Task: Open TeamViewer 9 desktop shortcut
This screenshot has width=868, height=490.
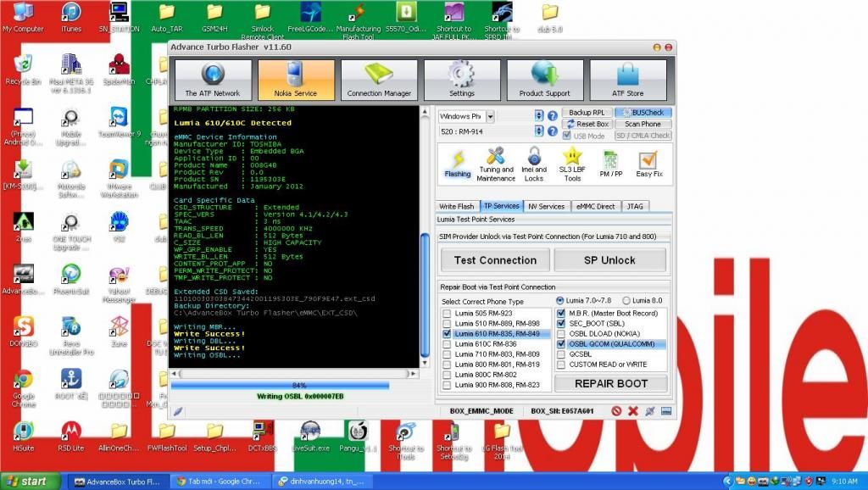Action: pyautogui.click(x=119, y=122)
